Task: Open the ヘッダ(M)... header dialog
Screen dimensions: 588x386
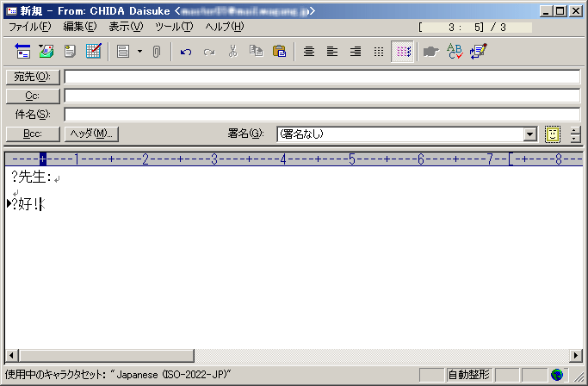Action: pyautogui.click(x=91, y=134)
